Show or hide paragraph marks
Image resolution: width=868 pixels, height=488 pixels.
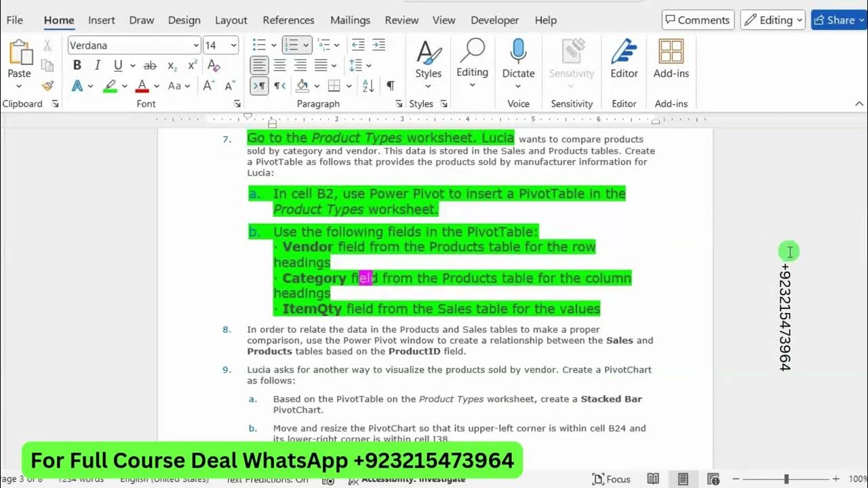tap(391, 86)
